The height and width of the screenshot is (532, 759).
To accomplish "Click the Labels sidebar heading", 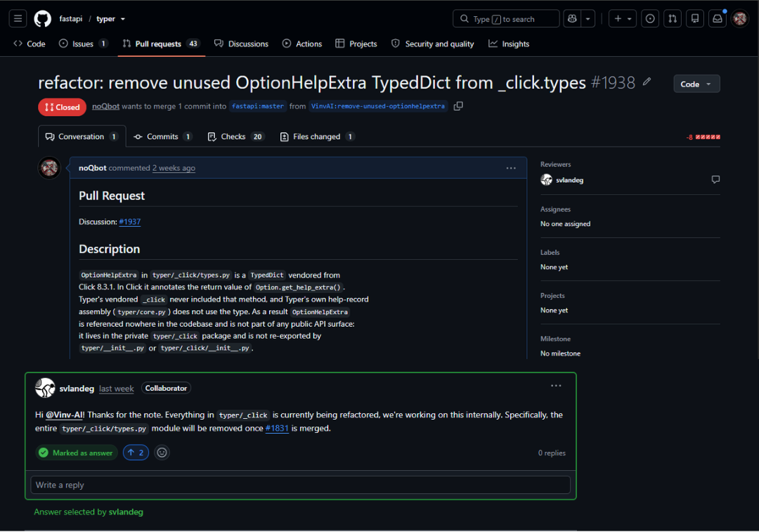I will (x=550, y=252).
